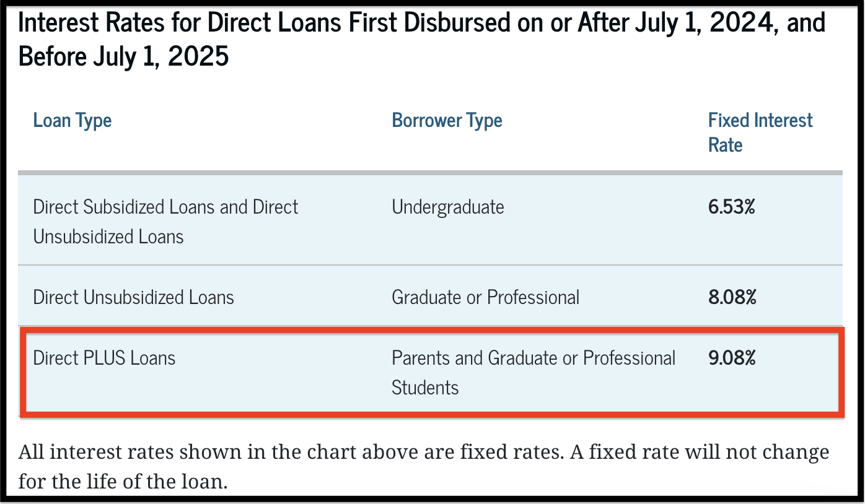Click 'for the life of the loan' text
Screen dimensions: 865x504
[x=122, y=481]
